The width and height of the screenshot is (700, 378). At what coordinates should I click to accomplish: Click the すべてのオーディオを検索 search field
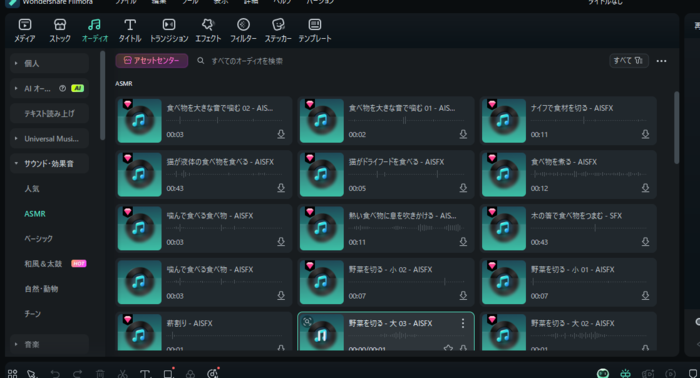pyautogui.click(x=247, y=61)
